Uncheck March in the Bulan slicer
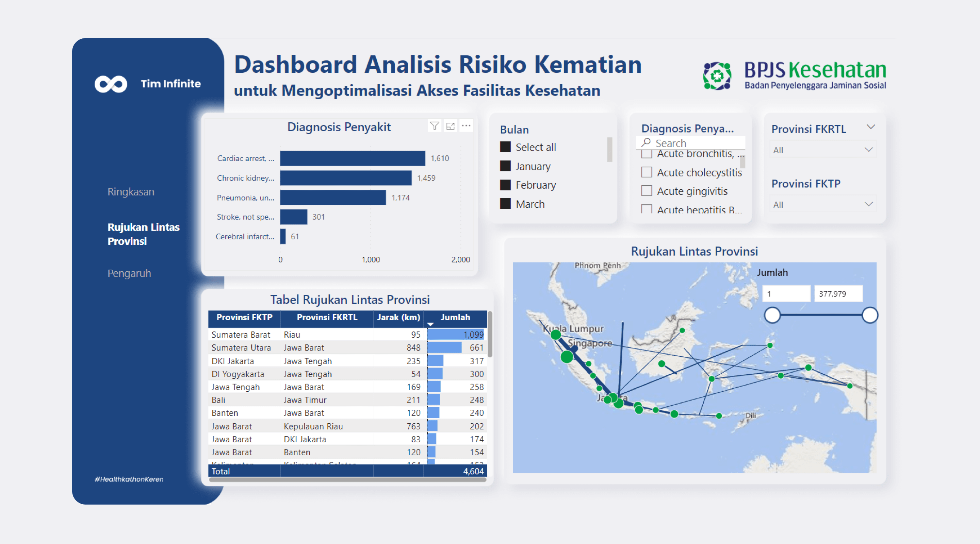The height and width of the screenshot is (544, 980). coord(505,204)
